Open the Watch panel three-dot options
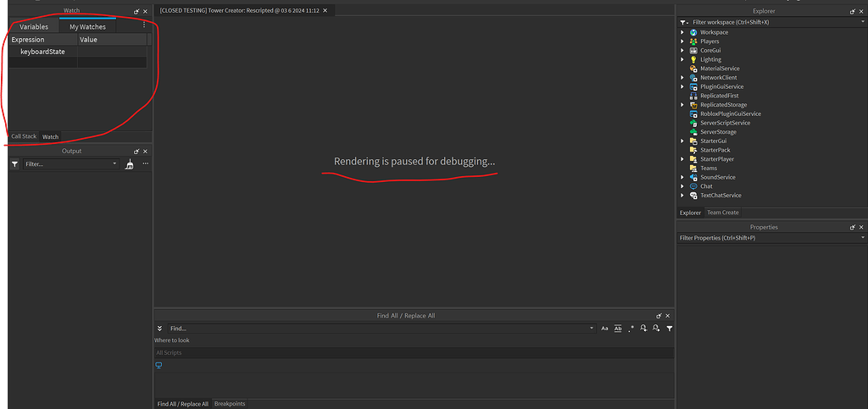The height and width of the screenshot is (409, 868). [144, 25]
